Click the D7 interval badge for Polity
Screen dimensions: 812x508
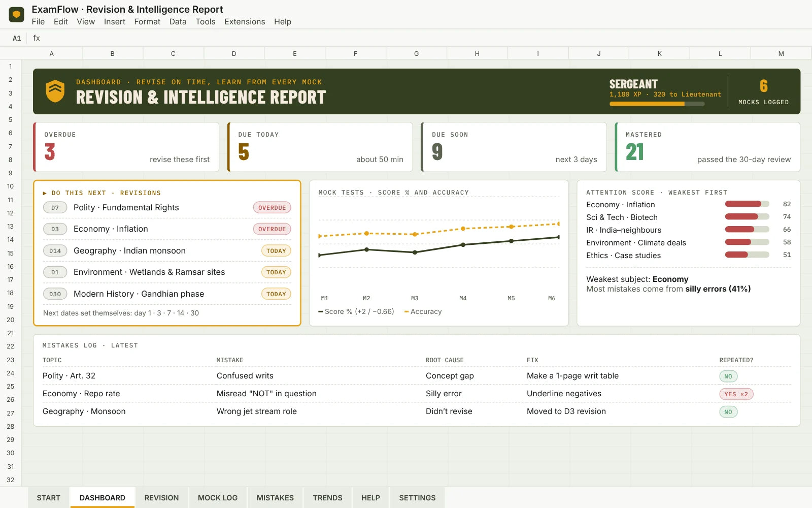coord(55,208)
